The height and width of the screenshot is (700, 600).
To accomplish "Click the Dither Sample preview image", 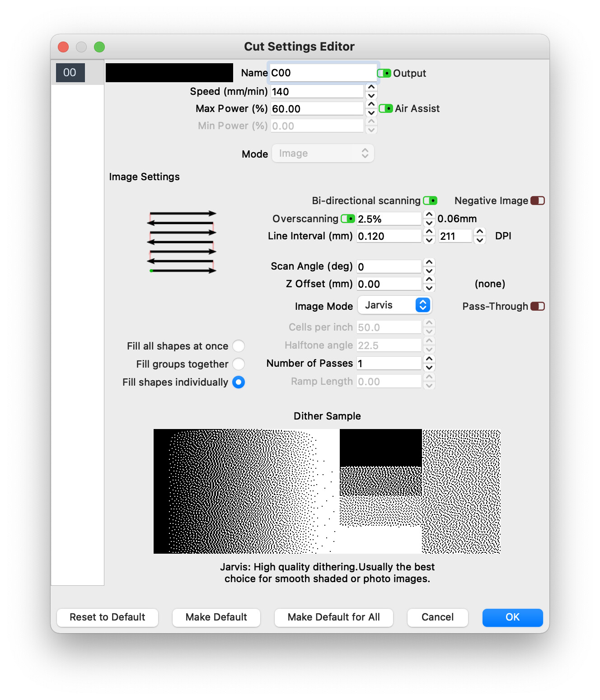I will tap(327, 491).
